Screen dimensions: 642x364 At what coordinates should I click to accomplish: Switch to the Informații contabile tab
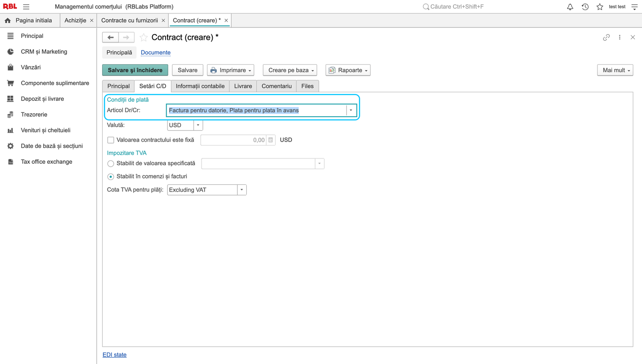[x=200, y=86]
